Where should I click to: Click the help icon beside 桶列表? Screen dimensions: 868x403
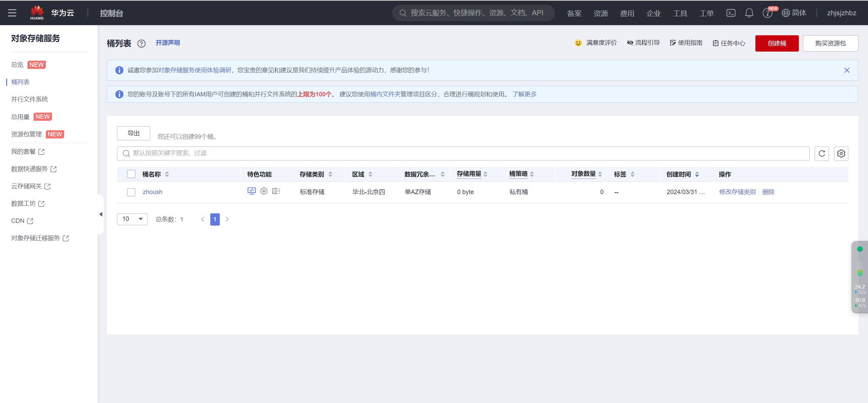[141, 43]
